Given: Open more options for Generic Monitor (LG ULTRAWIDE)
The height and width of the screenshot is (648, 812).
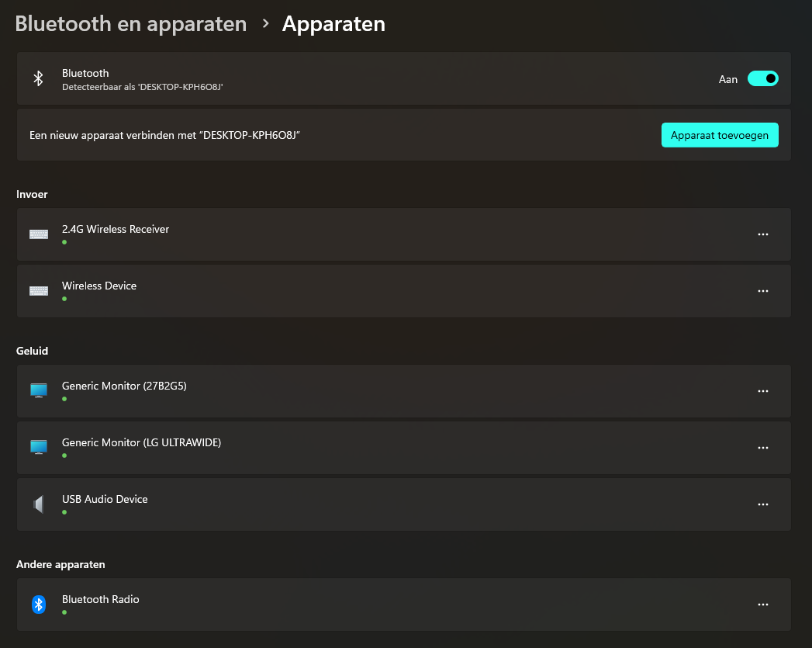Looking at the screenshot, I should pos(763,448).
